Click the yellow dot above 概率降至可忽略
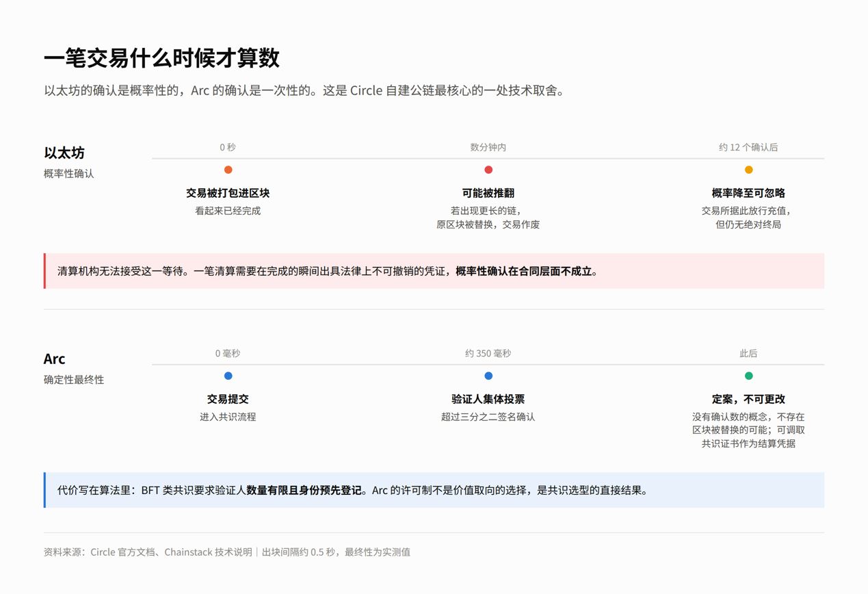Image resolution: width=868 pixels, height=594 pixels. click(x=748, y=170)
